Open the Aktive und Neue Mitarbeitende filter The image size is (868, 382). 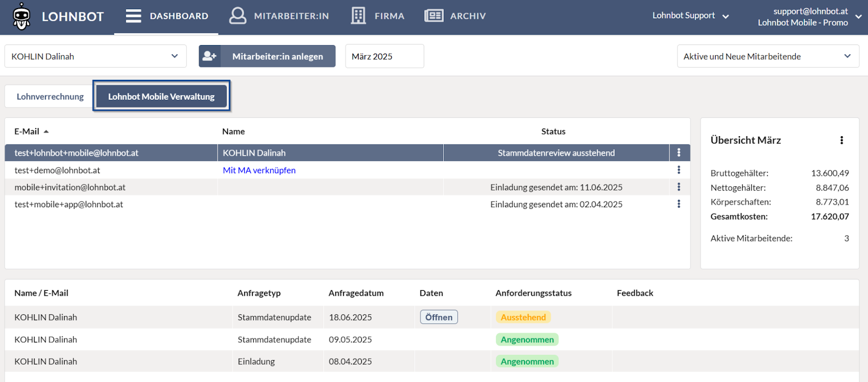pos(768,56)
